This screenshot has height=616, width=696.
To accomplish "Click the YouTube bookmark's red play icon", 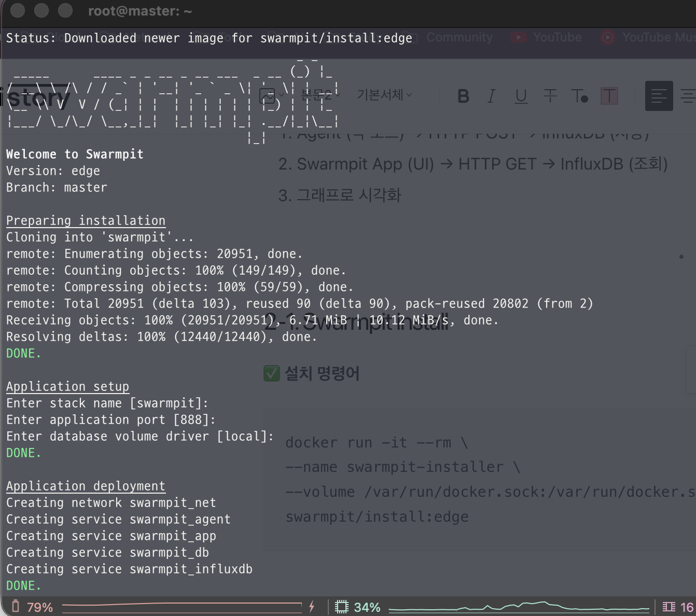I will pos(518,37).
